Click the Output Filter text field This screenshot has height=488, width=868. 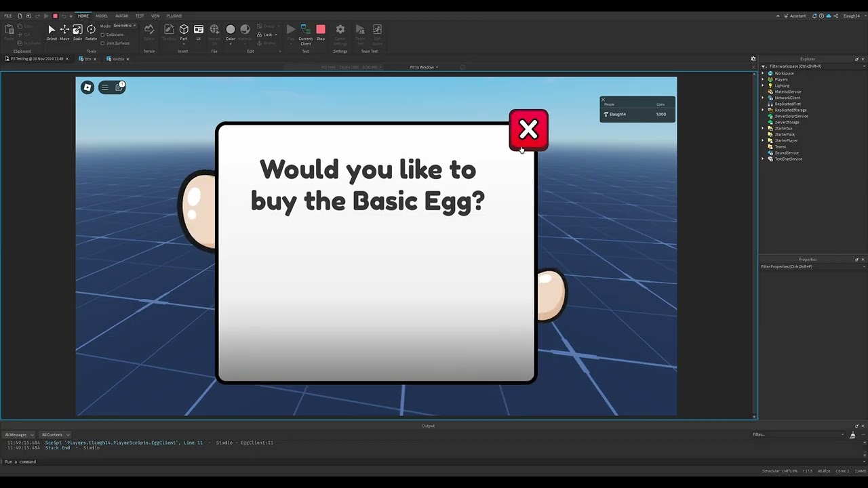point(798,434)
